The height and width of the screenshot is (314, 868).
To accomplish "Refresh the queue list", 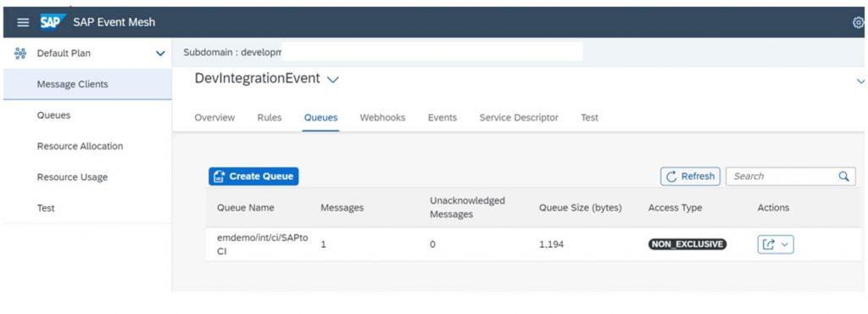I will 690,177.
